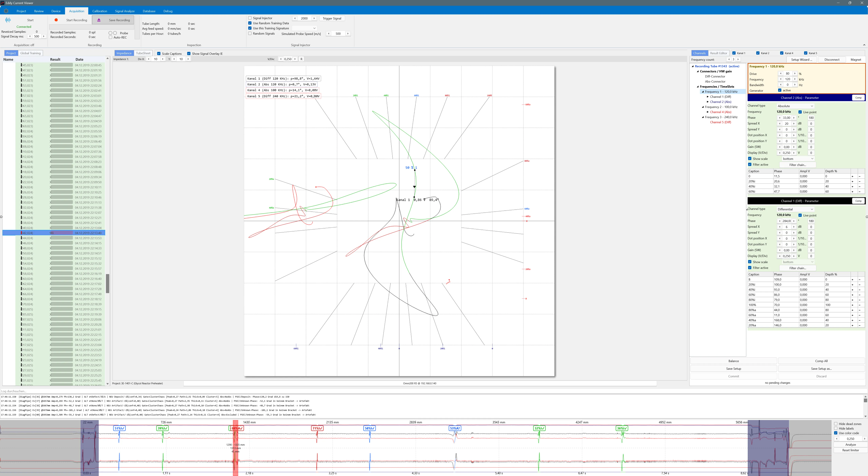Toggle Generator active checkbox
The image size is (868, 476).
click(x=780, y=90)
